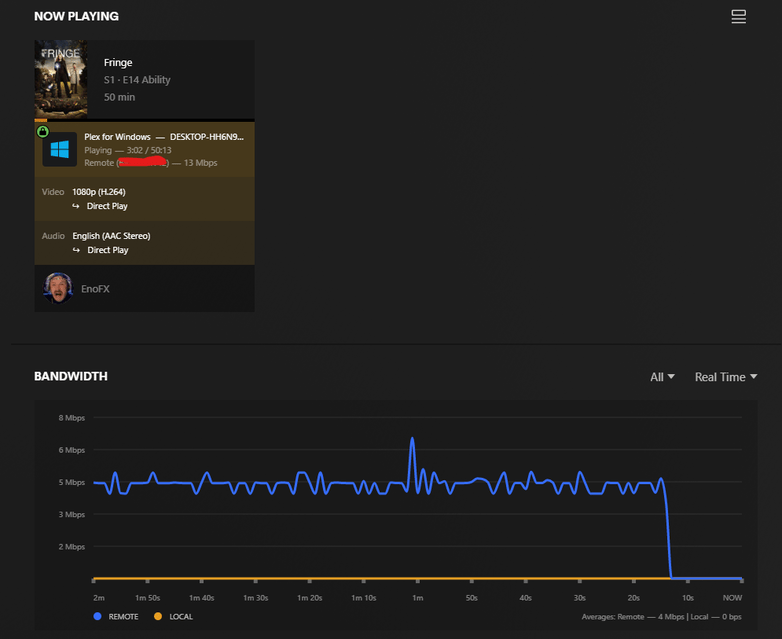
Task: Click the 8 Mbps axis label
Action: (x=72, y=418)
